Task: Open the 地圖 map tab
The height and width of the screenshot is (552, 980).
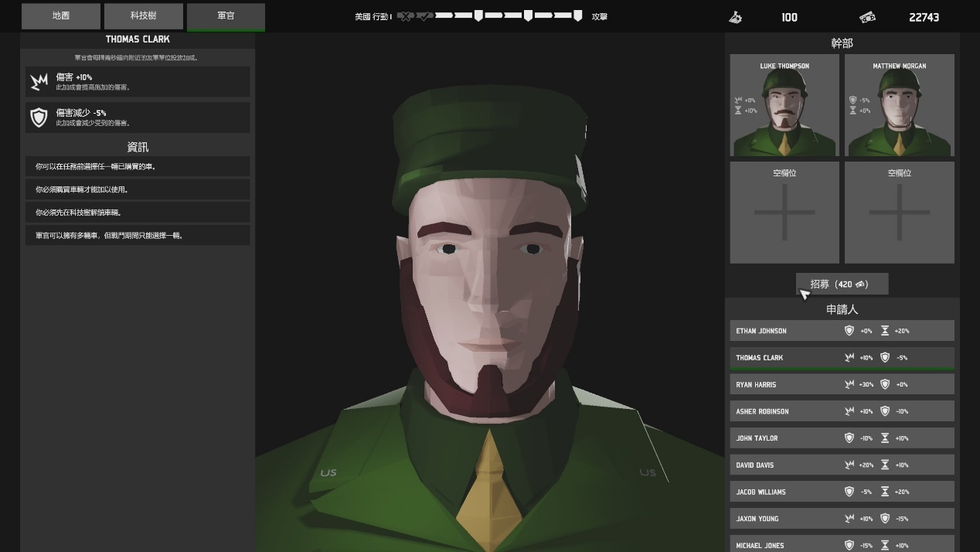Action: click(60, 15)
